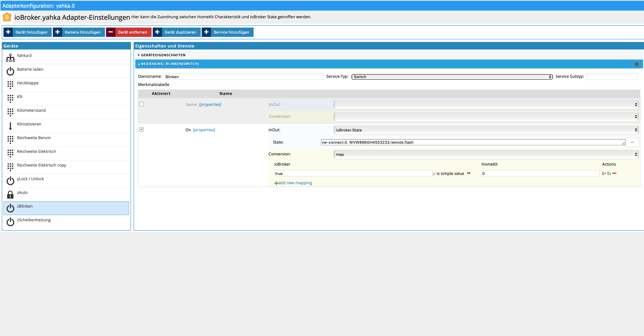Remove mapping with red minus icon
This screenshot has width=644, height=336.
[614, 173]
